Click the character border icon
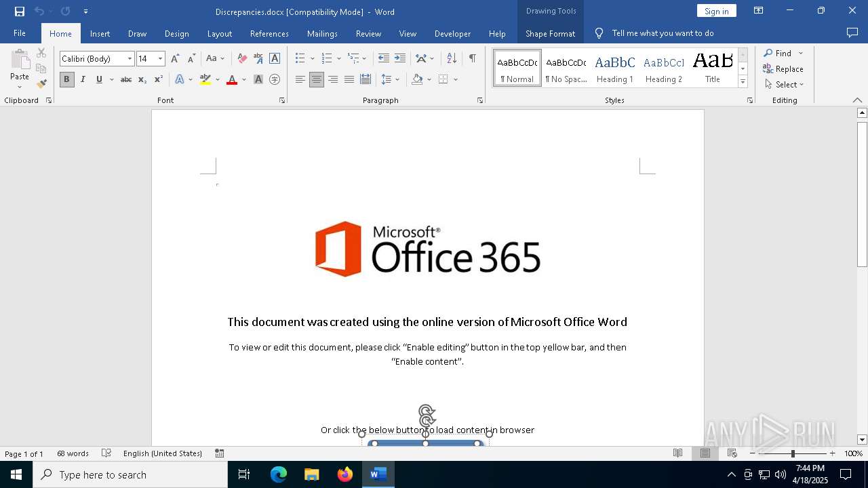This screenshot has width=868, height=488. [x=275, y=59]
